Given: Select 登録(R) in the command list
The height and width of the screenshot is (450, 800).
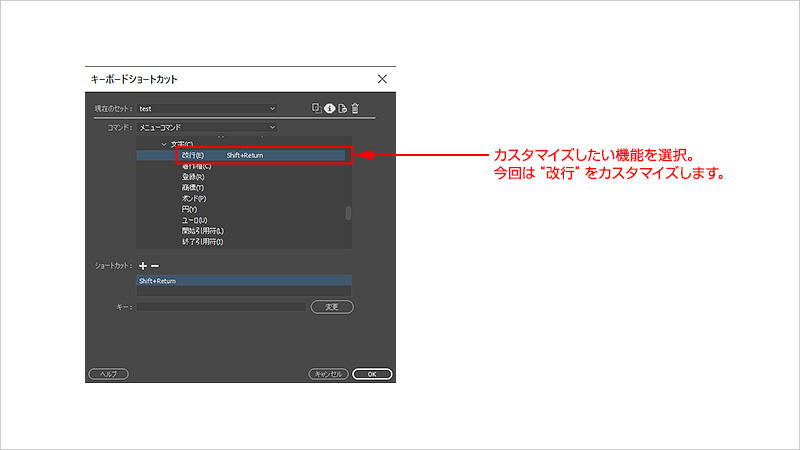Looking at the screenshot, I should pos(194,177).
